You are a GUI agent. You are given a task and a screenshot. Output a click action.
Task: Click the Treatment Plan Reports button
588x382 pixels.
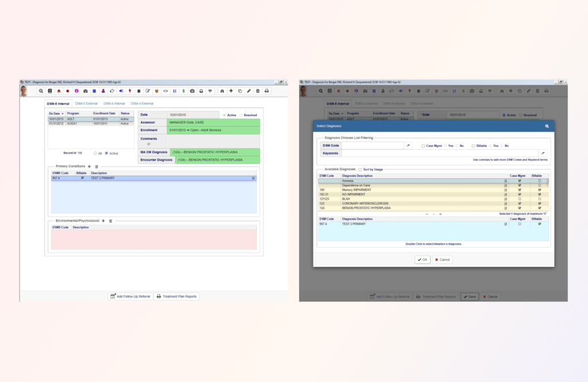[x=176, y=297]
